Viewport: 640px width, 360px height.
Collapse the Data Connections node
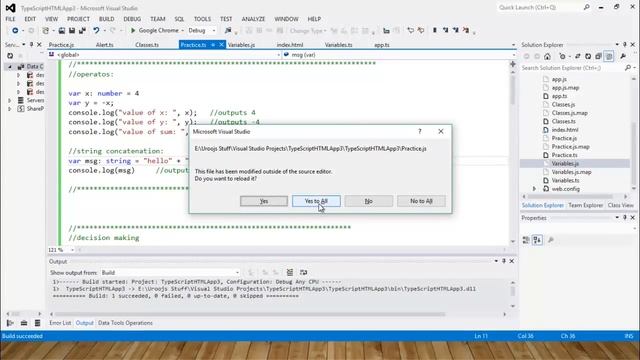coord(10,67)
